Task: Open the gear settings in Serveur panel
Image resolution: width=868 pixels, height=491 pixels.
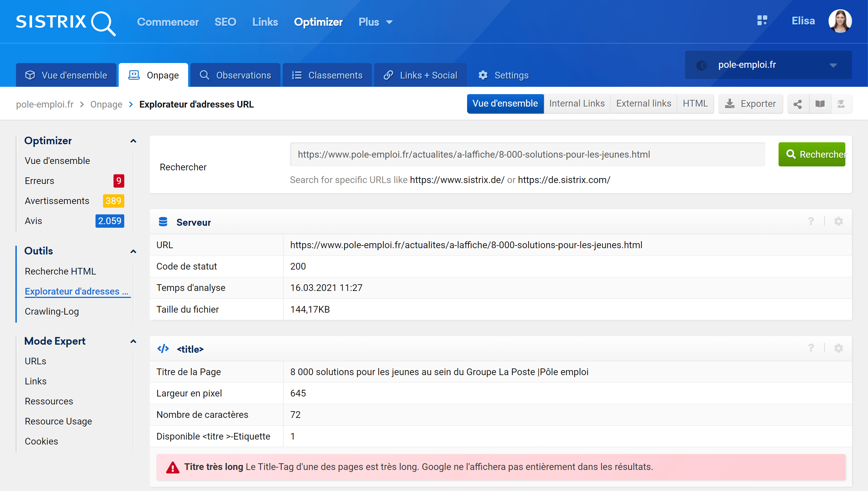Action: 838,221
